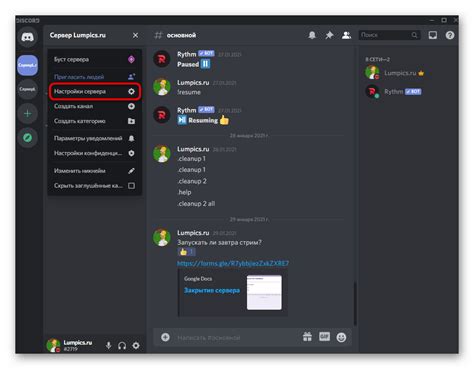Open the inbox icon in header

tap(433, 35)
